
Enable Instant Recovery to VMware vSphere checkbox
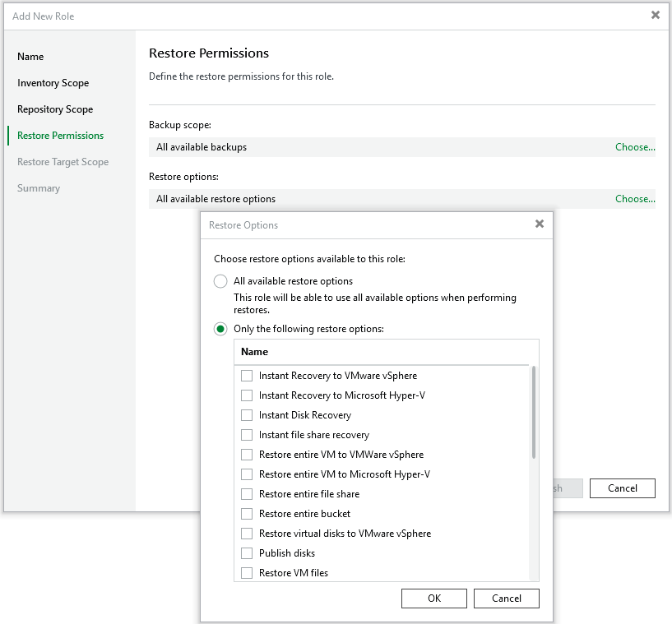pyautogui.click(x=247, y=376)
